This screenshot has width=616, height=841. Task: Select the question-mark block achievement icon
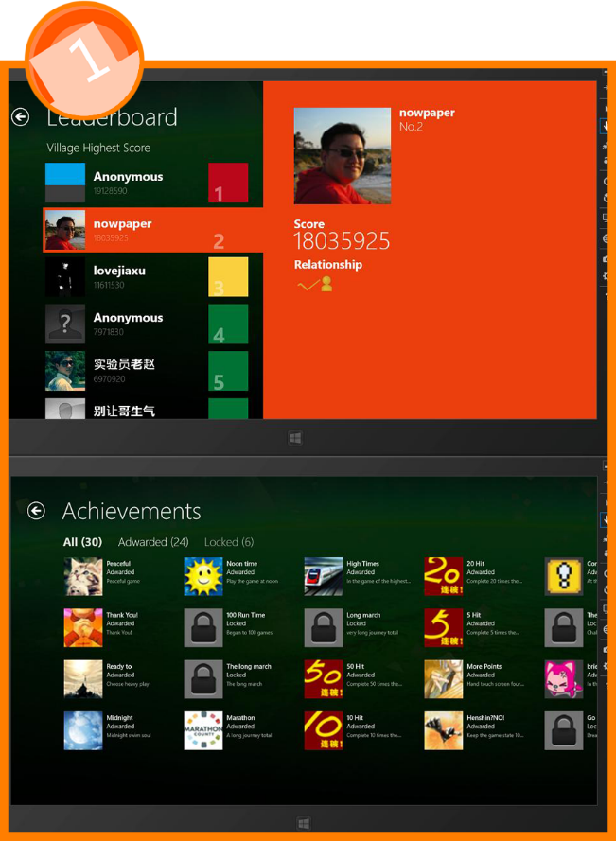click(564, 576)
